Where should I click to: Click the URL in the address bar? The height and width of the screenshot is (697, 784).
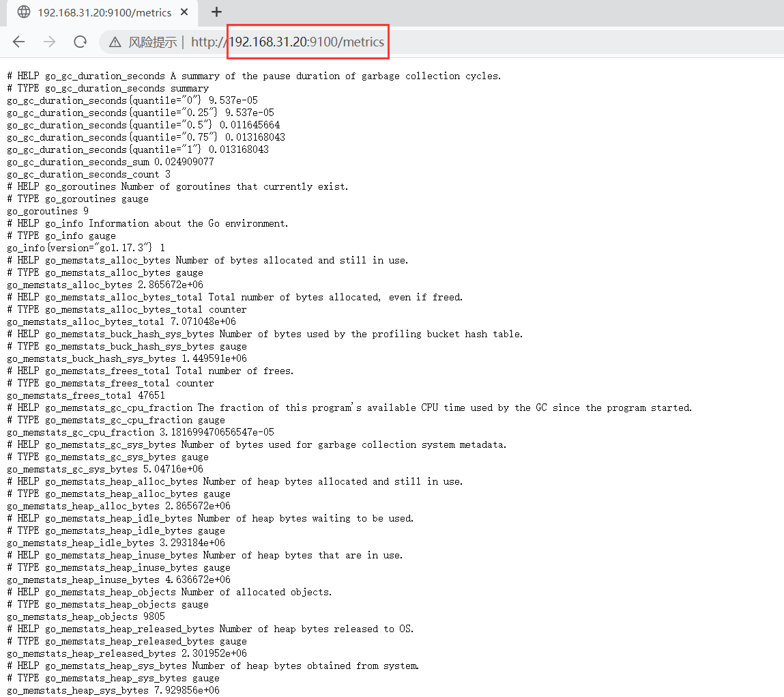tap(287, 42)
